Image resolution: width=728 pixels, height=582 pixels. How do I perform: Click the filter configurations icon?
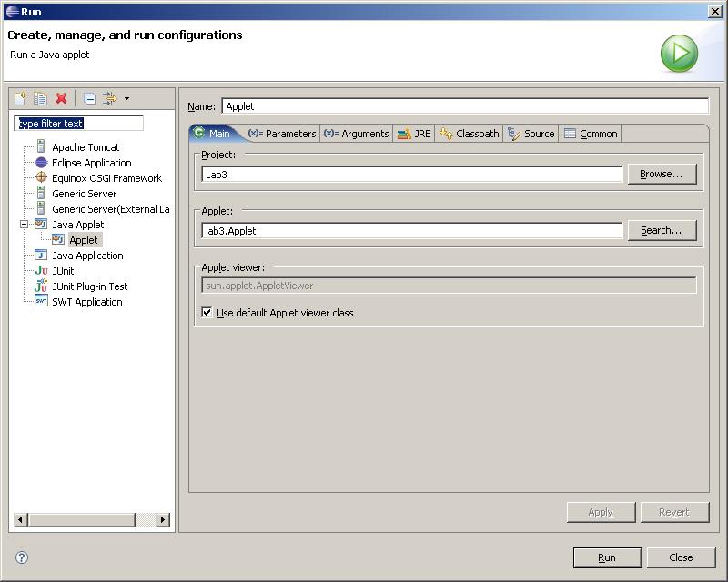[110, 98]
